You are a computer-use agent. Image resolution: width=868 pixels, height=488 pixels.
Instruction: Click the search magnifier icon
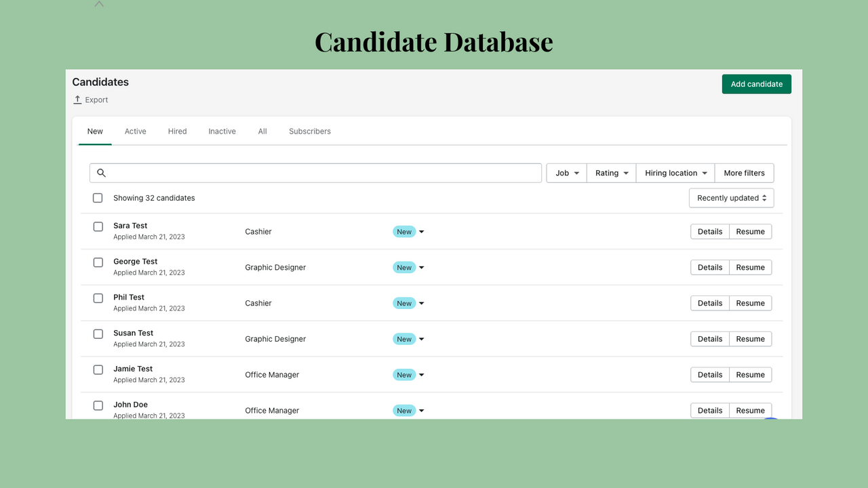point(101,173)
